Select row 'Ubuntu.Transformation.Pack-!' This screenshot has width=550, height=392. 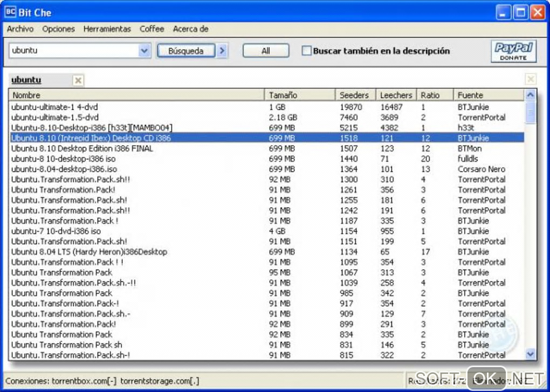tap(267, 304)
